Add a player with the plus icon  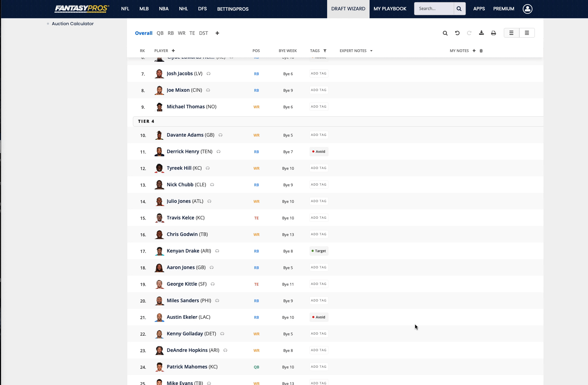click(x=173, y=51)
